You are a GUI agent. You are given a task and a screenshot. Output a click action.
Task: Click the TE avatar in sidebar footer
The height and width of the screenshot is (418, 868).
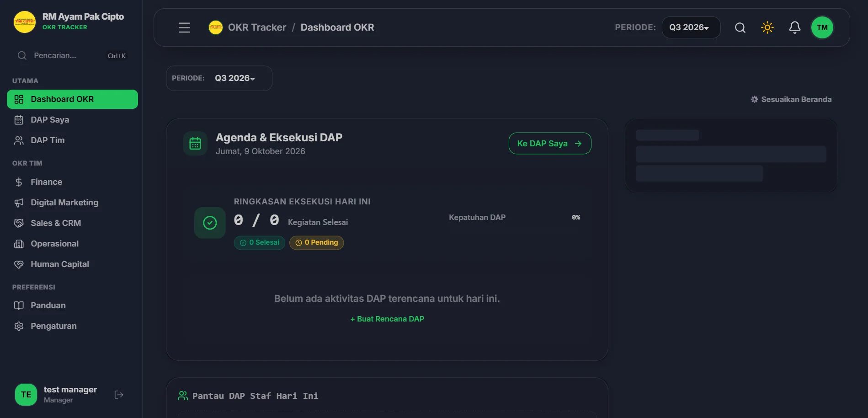(26, 395)
